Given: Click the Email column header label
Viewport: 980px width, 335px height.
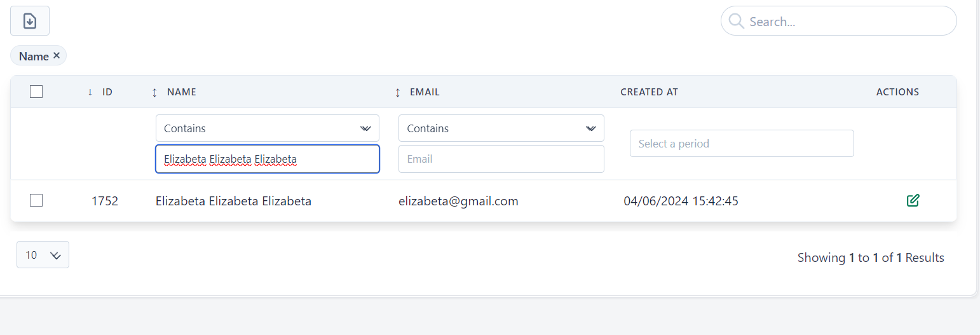Looking at the screenshot, I should [x=425, y=92].
